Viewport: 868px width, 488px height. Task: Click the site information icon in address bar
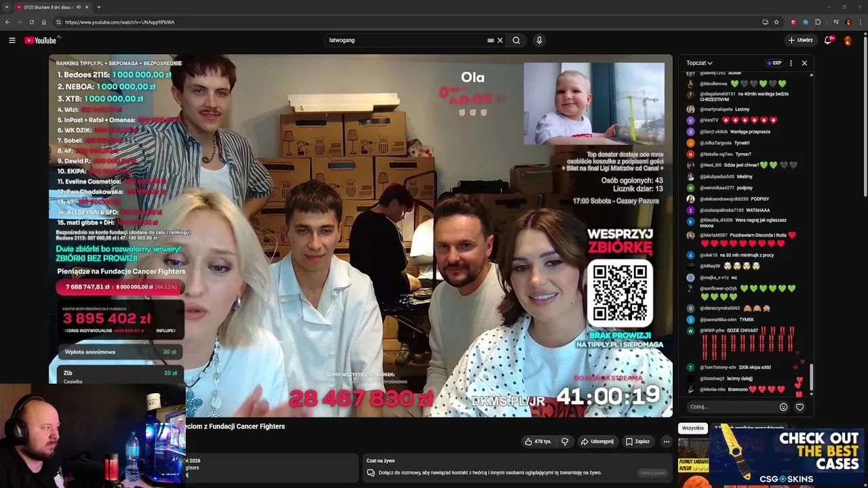[x=58, y=22]
